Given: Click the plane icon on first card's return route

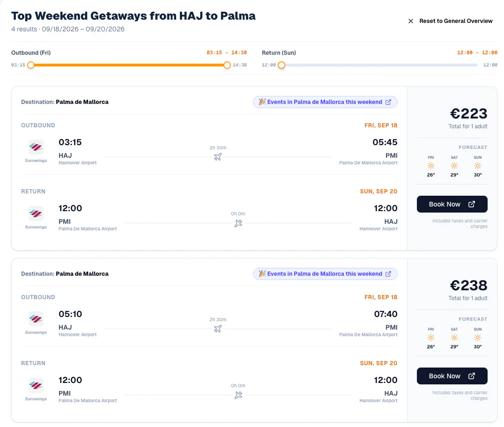Looking at the screenshot, I should [x=238, y=223].
